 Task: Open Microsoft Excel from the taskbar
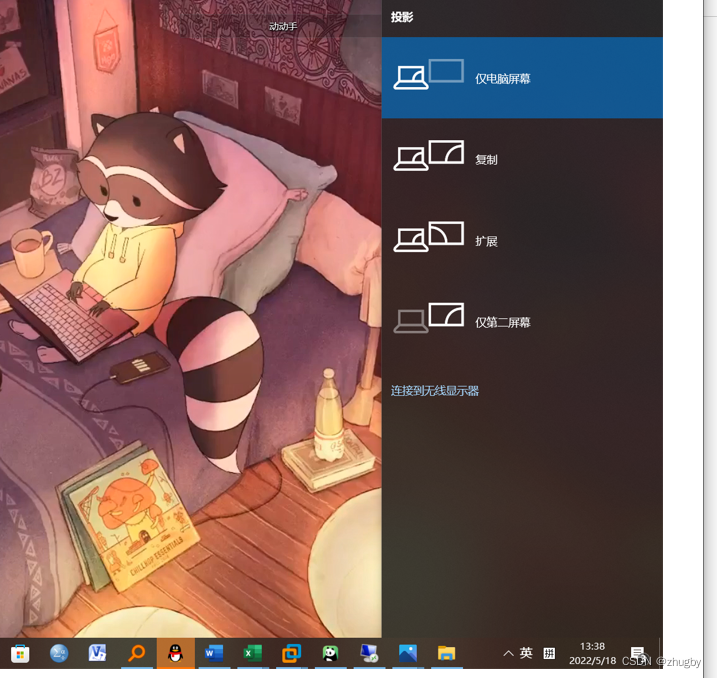coord(252,654)
